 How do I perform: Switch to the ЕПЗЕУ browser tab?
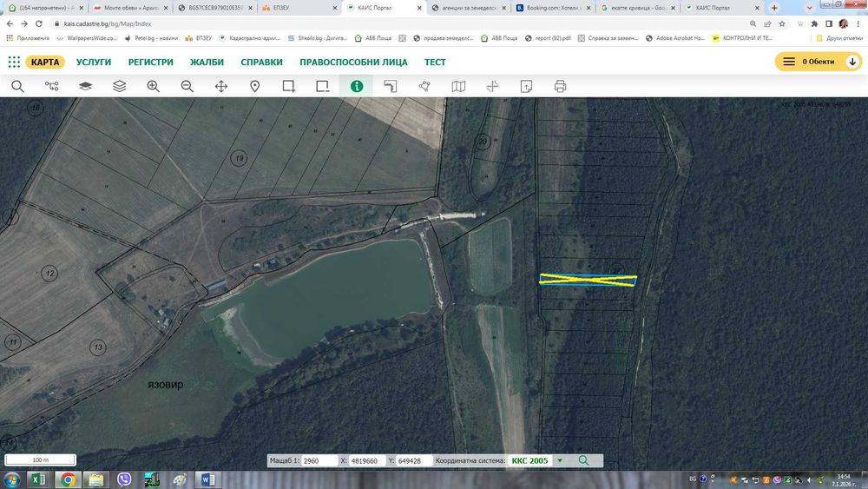coord(299,8)
